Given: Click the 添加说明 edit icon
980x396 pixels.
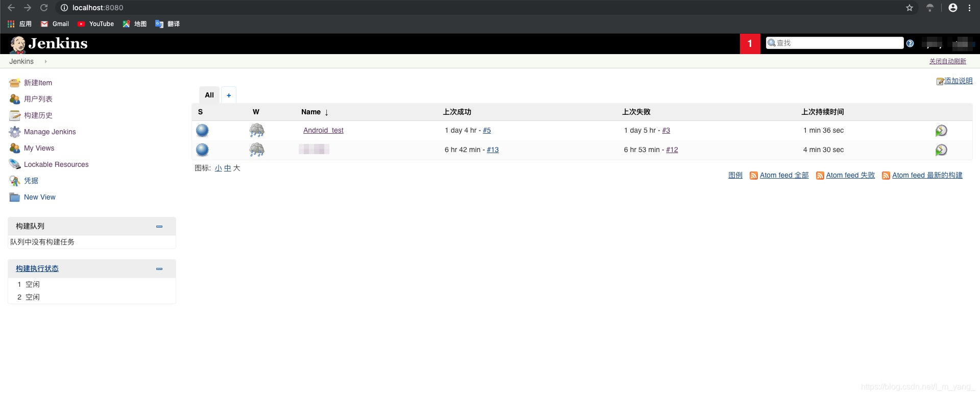Looking at the screenshot, I should point(940,81).
